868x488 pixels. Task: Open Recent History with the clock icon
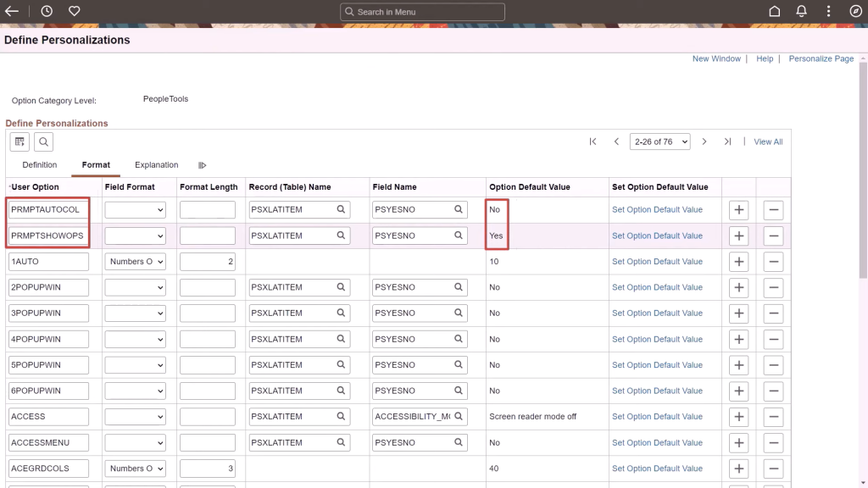[46, 11]
